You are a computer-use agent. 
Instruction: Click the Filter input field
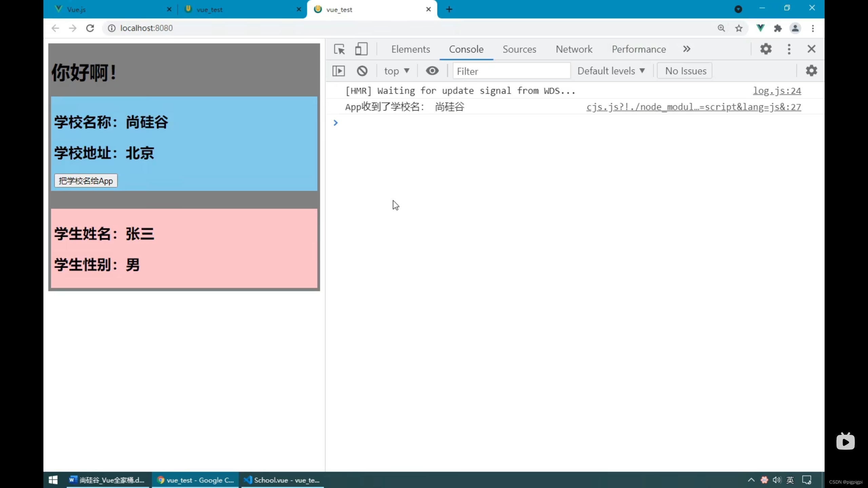pos(510,71)
